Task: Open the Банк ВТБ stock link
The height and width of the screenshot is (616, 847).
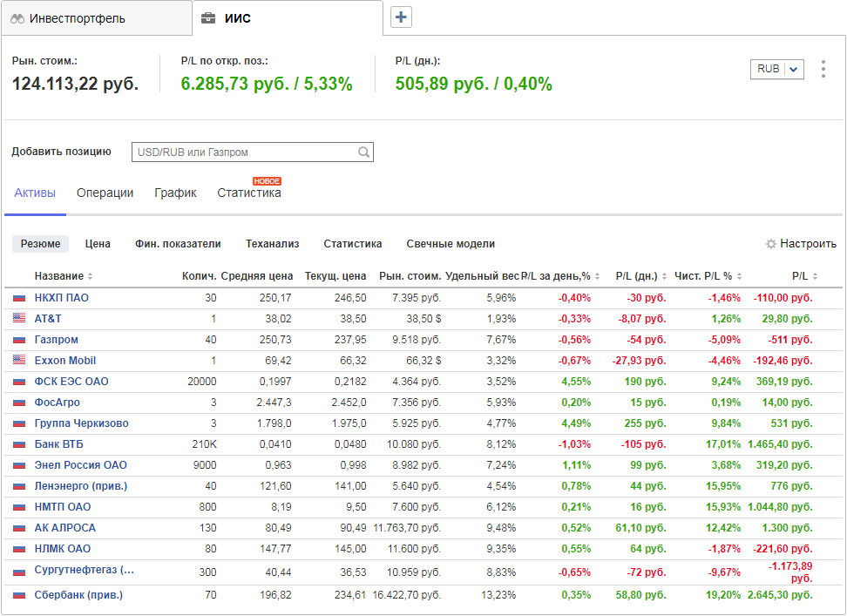Action: point(59,444)
